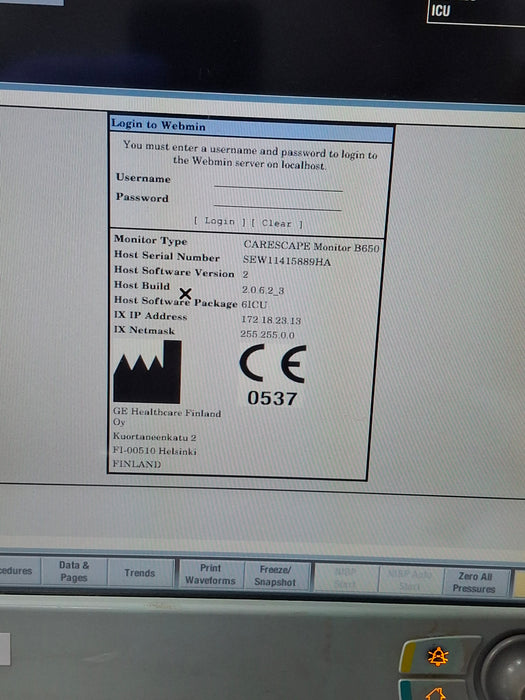This screenshot has height=700, width=525.
Task: Click the Password input field
Action: click(x=277, y=203)
